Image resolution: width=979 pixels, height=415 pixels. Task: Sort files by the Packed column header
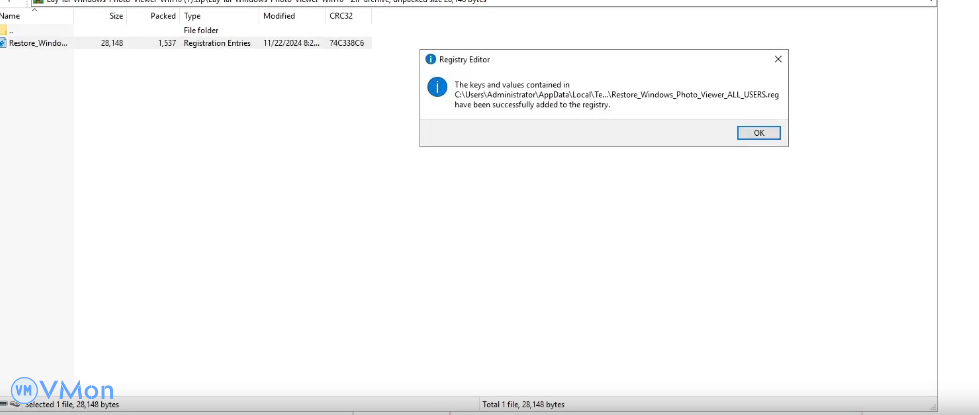(x=162, y=17)
